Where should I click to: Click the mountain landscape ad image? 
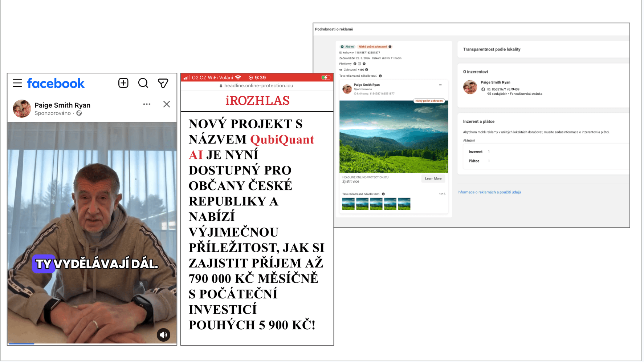pos(394,137)
